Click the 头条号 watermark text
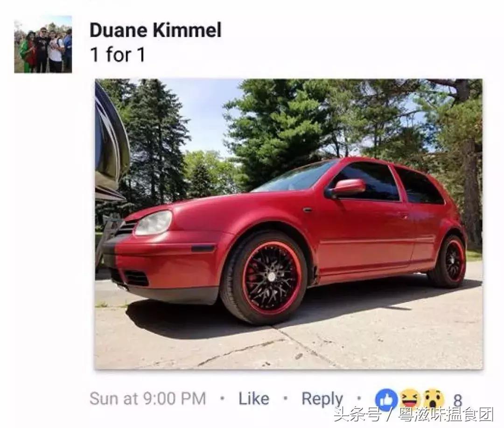Viewport: 504px width, 428px height. [357, 414]
